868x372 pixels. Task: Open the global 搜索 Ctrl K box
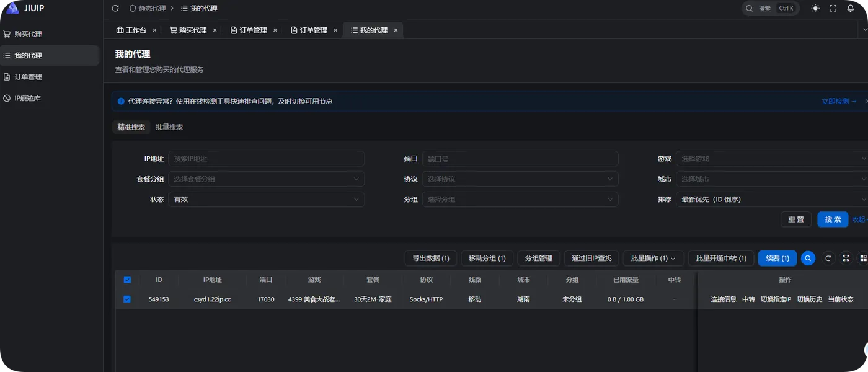(771, 9)
